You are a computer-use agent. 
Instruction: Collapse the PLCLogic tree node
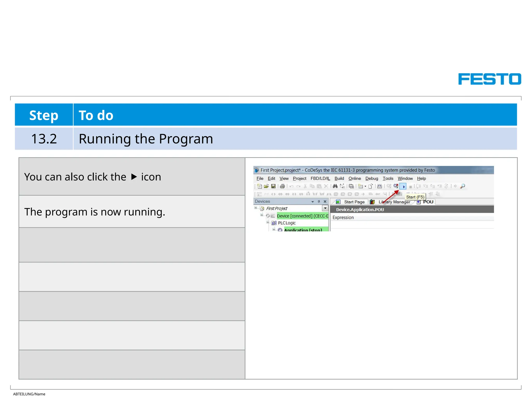point(268,222)
